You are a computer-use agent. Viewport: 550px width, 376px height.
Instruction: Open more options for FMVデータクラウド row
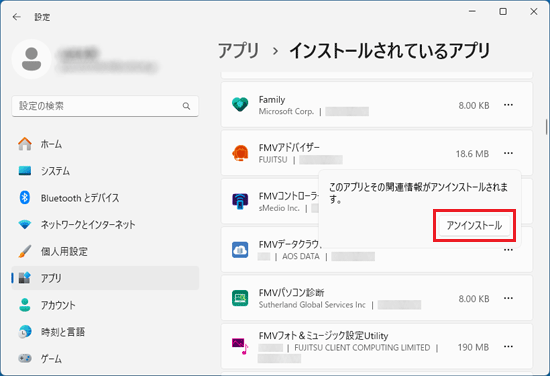[508, 250]
